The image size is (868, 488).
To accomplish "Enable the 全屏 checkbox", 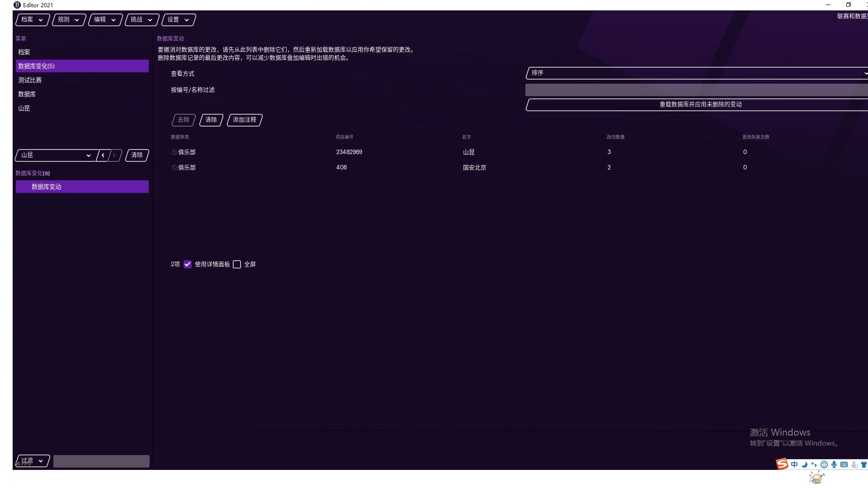I will tap(237, 264).
